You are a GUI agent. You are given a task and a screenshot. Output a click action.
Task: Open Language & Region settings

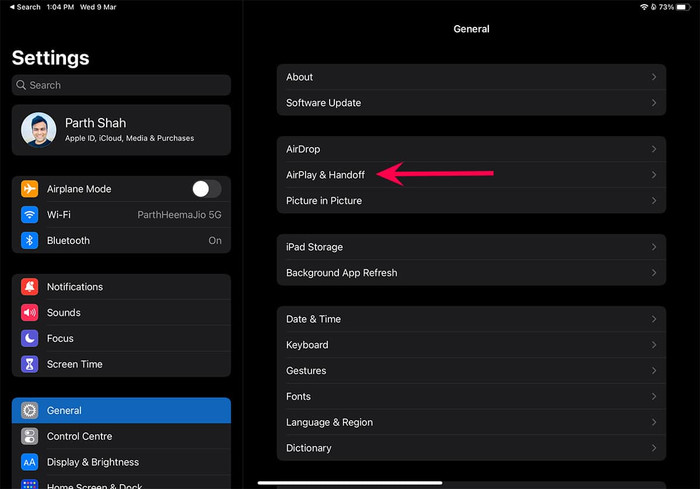click(471, 422)
